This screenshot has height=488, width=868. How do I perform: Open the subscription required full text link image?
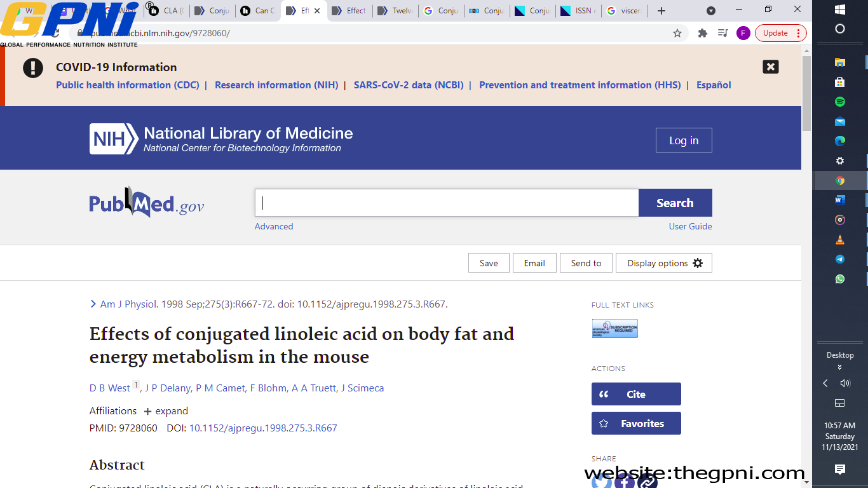click(614, 329)
